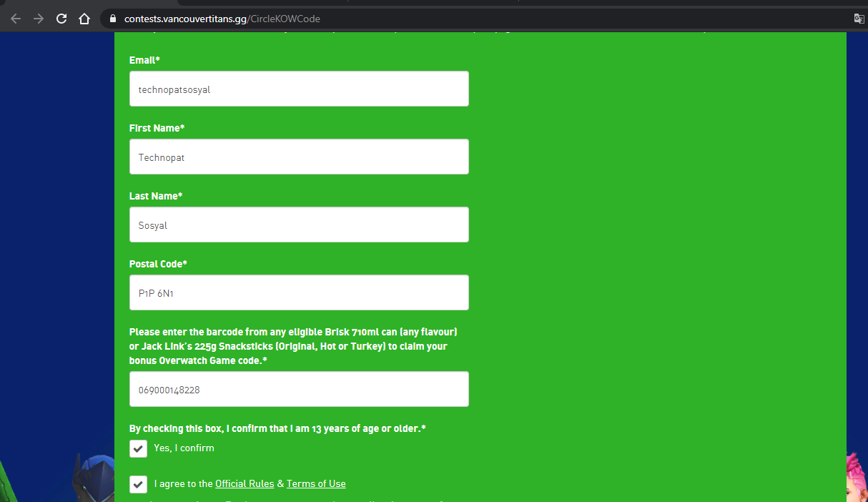Uncheck the agree to Official Rules checkbox
Screen dimensions: 868x502
pos(138,484)
